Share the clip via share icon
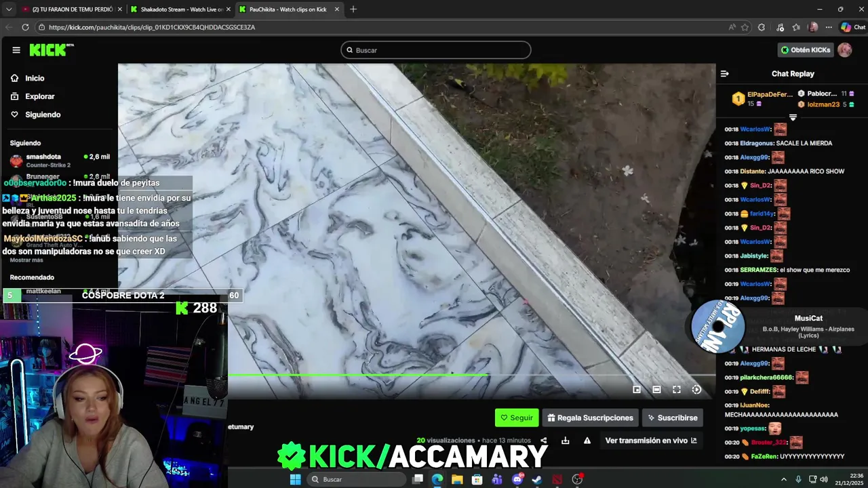The height and width of the screenshot is (488, 868). (x=543, y=441)
